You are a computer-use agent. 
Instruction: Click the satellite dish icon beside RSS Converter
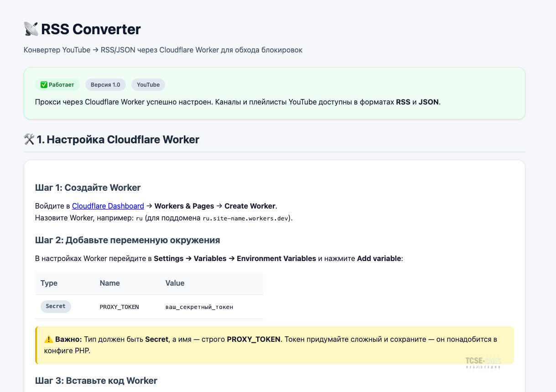31,29
